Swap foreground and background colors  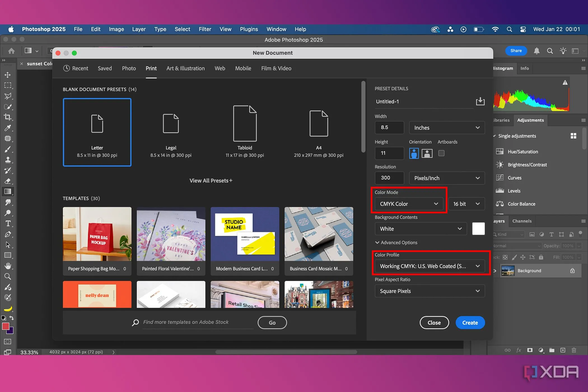11,318
